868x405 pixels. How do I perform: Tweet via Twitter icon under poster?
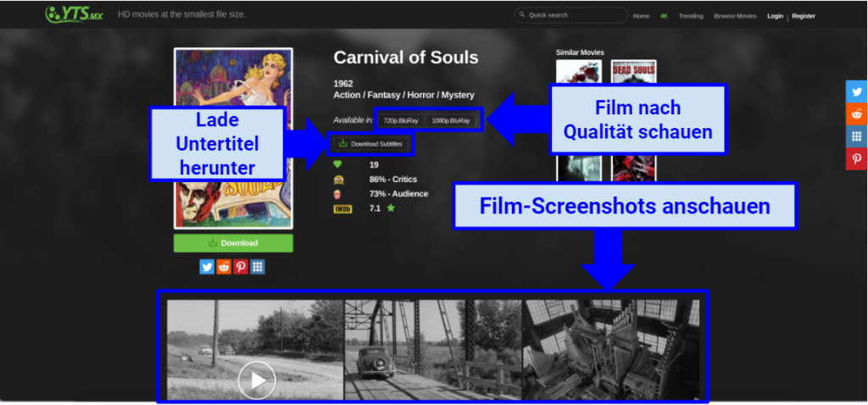[207, 267]
